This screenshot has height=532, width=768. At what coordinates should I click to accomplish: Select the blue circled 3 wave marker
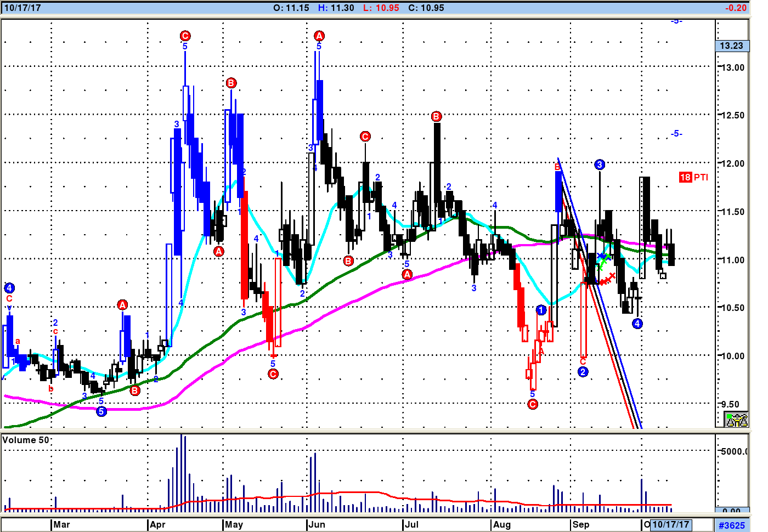click(600, 165)
